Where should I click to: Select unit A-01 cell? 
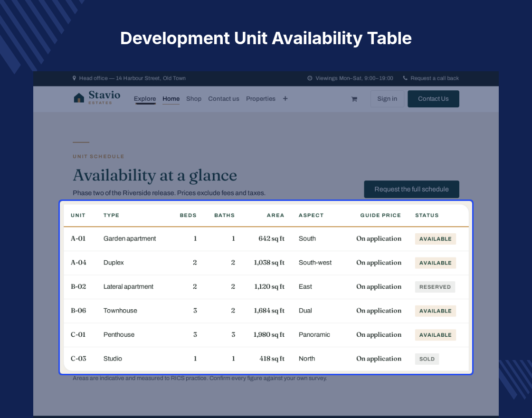click(78, 238)
